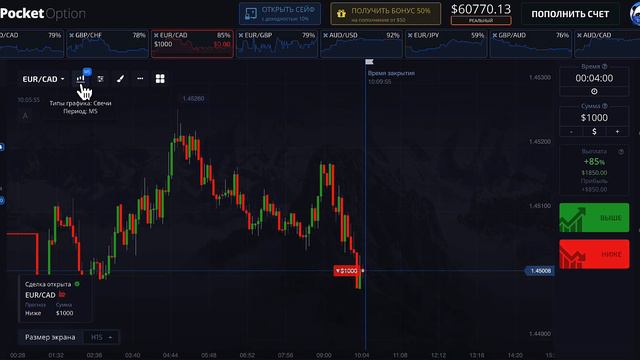
Task: Click the $1000 open trade marker
Action: (346, 271)
